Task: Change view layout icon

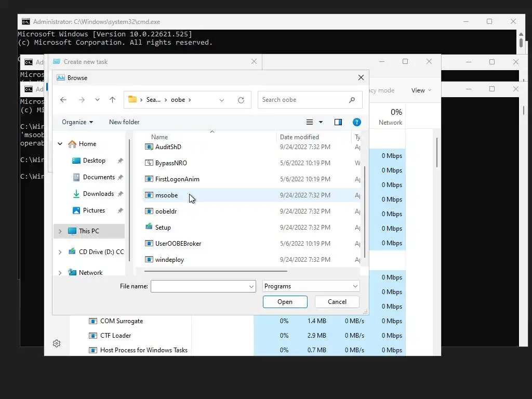Action: (310, 122)
